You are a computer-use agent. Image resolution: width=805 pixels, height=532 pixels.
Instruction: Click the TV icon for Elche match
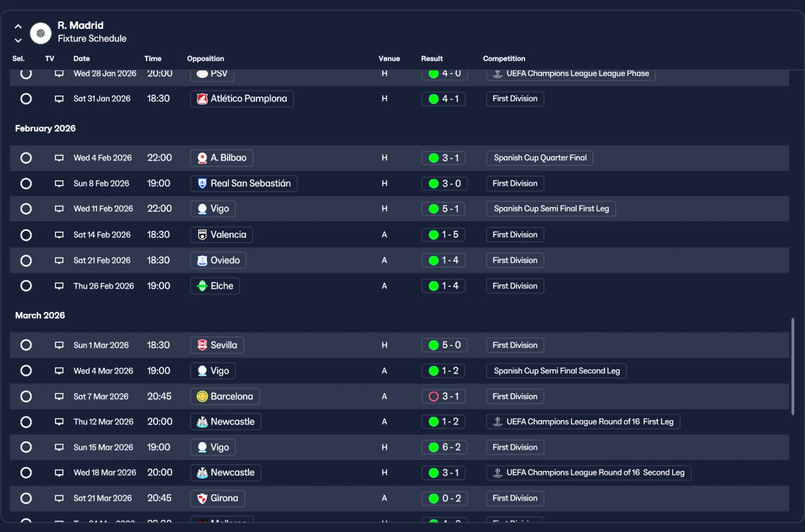tap(59, 286)
